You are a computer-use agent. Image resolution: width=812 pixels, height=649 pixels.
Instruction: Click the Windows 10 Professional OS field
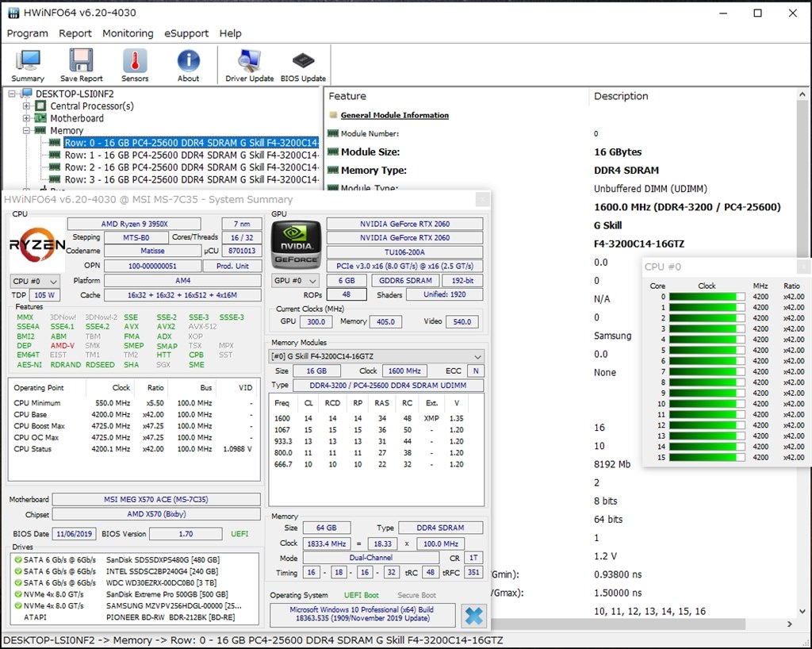click(x=362, y=614)
